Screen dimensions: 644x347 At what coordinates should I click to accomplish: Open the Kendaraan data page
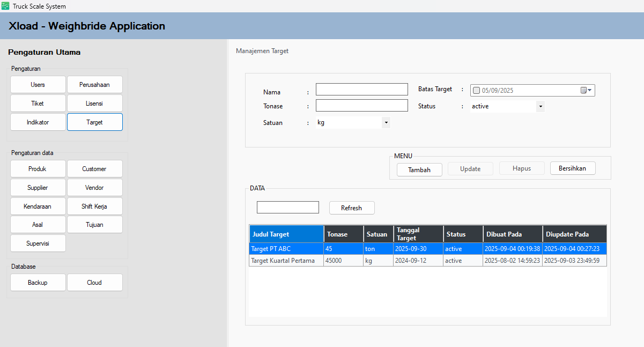[38, 206]
